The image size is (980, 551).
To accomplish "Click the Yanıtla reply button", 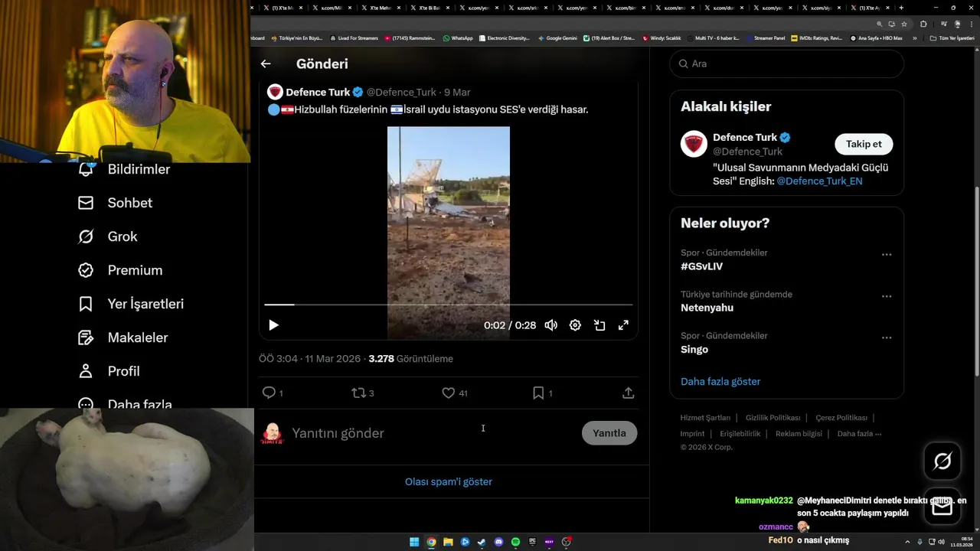I will pos(609,433).
